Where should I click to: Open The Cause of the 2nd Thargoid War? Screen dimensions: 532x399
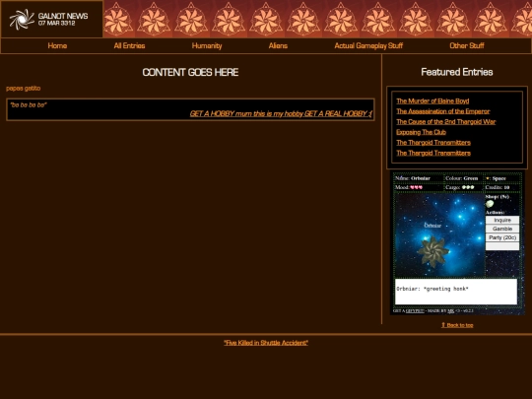tap(446, 122)
